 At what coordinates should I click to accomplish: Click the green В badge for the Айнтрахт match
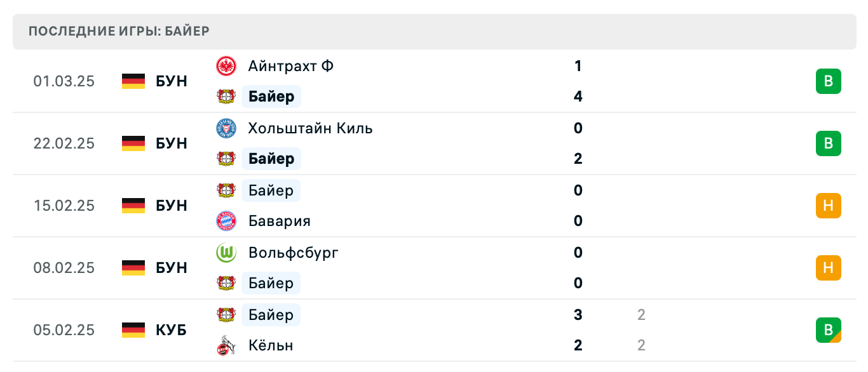[828, 81]
